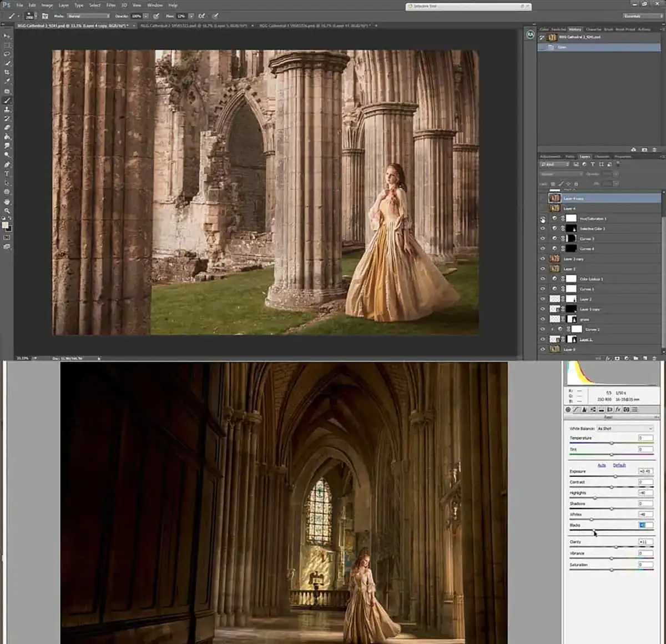Open the Kind filter dropdown in Layers panel
666x644 pixels.
[x=555, y=164]
